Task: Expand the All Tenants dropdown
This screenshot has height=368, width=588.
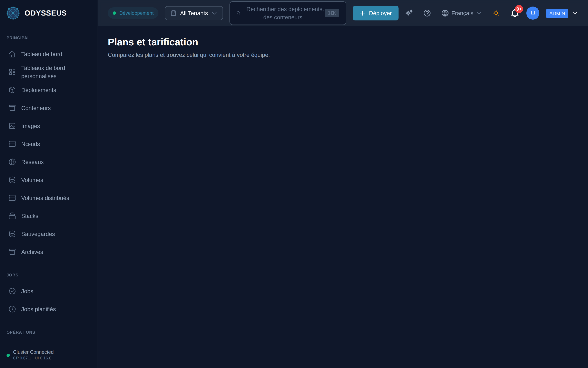Action: (x=194, y=13)
